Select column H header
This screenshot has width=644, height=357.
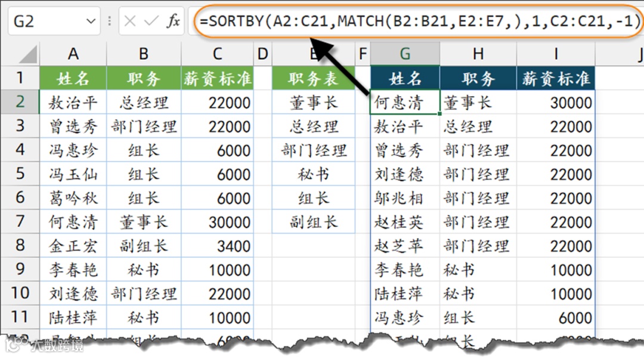tap(478, 54)
